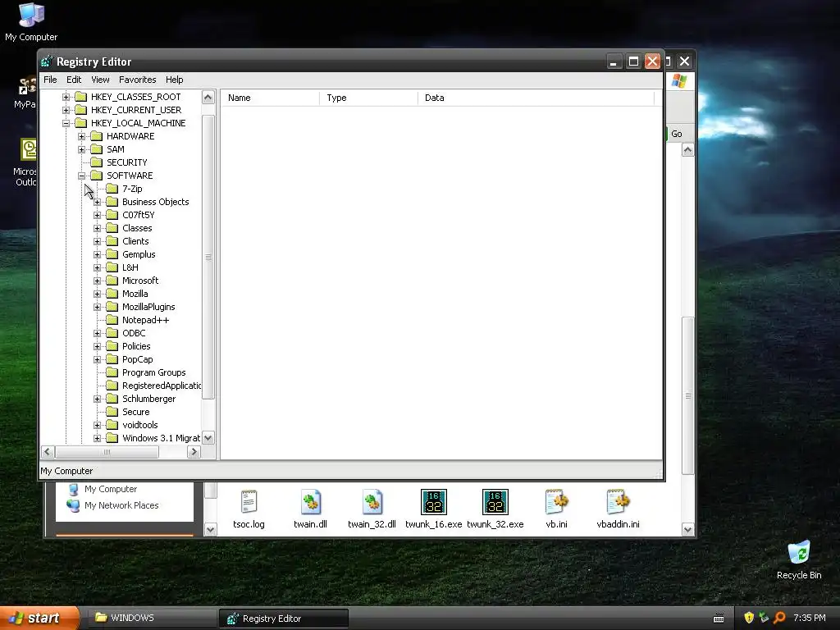This screenshot has width=840, height=630.
Task: Open the Help menu
Action: coord(174,80)
